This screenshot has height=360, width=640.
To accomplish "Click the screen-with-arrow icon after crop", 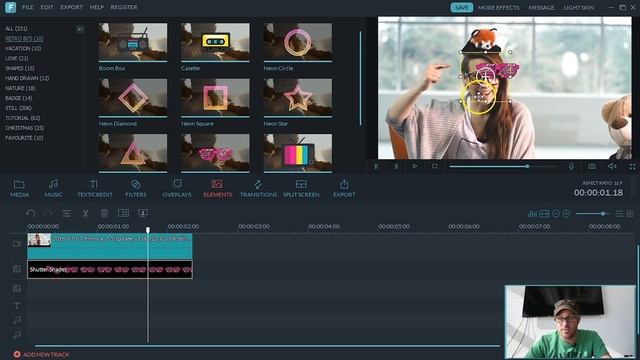I will [143, 213].
